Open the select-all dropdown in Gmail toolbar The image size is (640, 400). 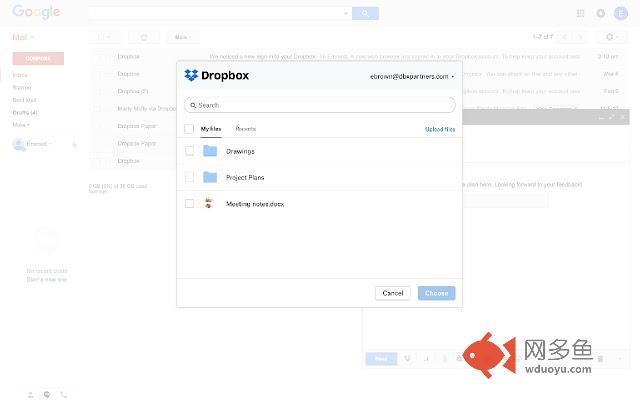pyautogui.click(x=104, y=37)
